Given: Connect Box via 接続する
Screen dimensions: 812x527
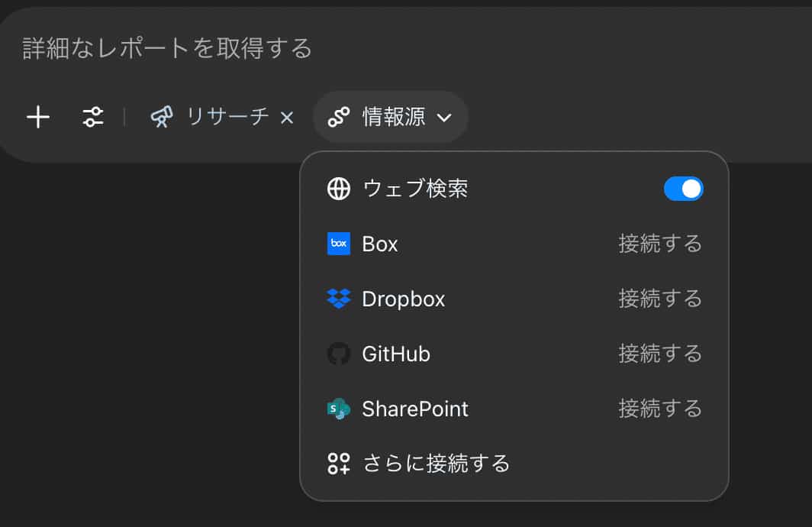Looking at the screenshot, I should pos(660,244).
